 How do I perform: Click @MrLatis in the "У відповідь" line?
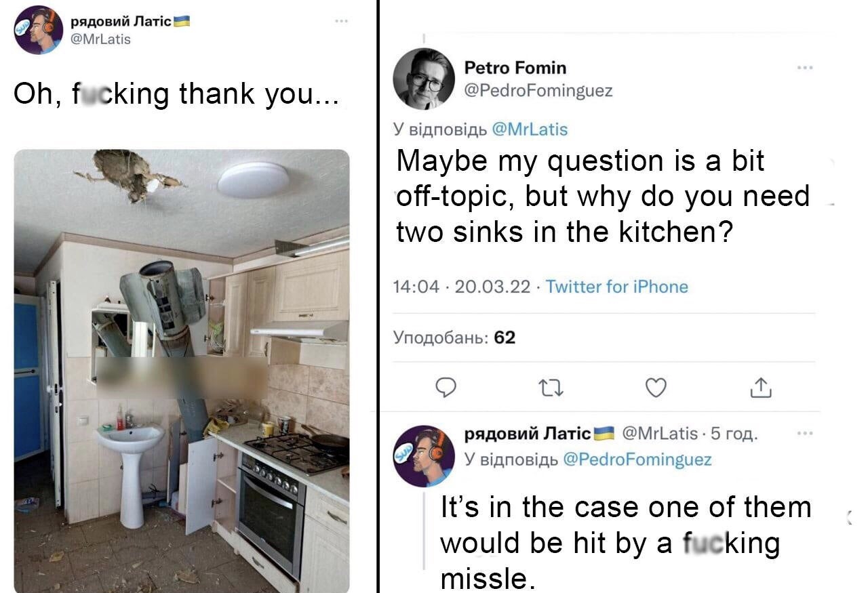[x=528, y=129]
